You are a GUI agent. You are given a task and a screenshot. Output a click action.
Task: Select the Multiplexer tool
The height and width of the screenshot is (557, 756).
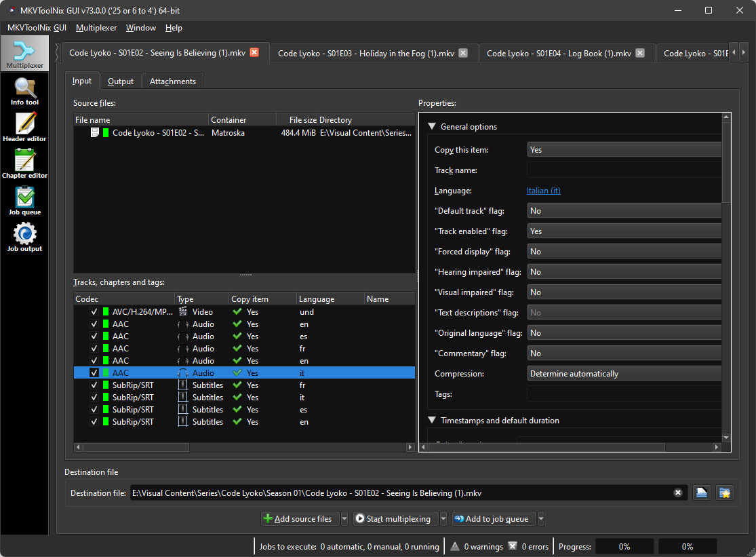[24, 54]
